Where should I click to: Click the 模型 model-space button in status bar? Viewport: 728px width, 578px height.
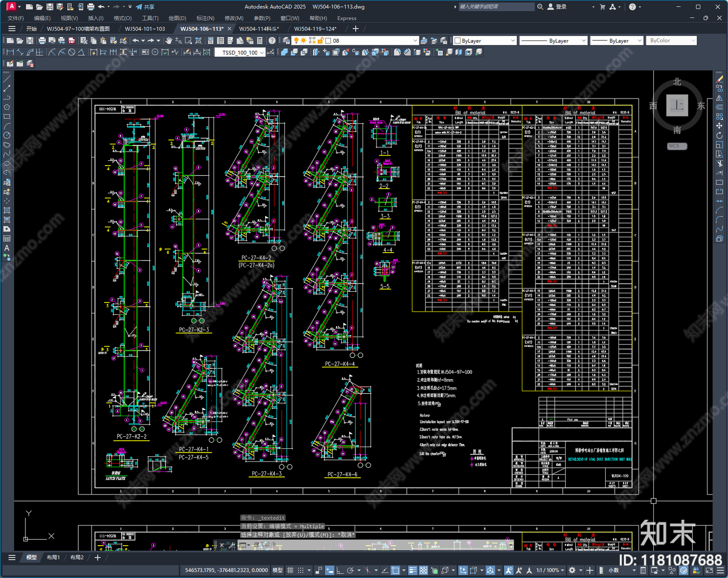pos(277,570)
